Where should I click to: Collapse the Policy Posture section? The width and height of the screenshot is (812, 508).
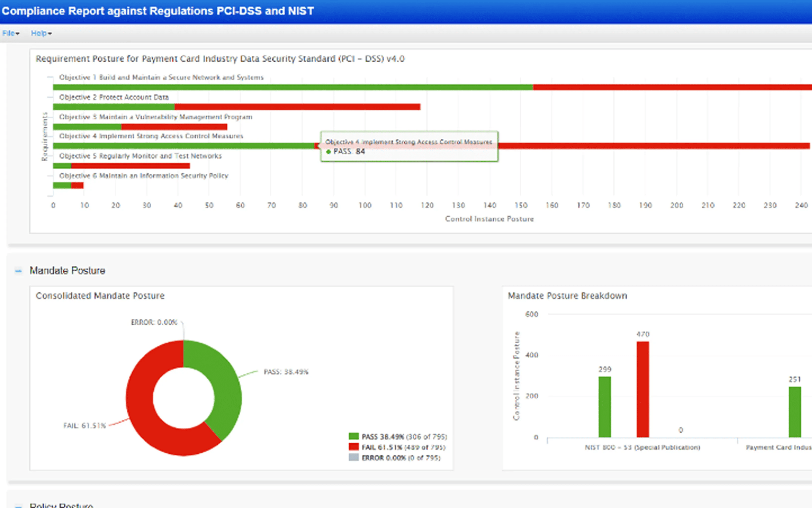(x=18, y=506)
